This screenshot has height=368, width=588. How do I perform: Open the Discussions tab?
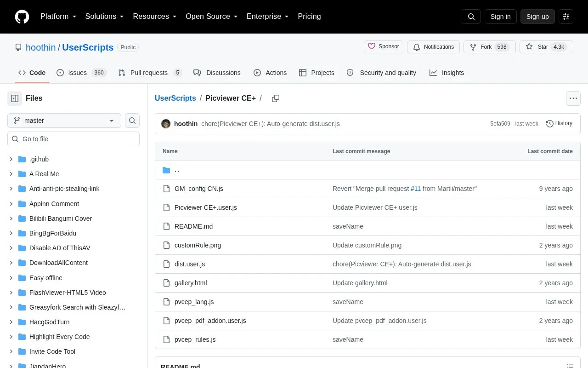pyautogui.click(x=217, y=73)
